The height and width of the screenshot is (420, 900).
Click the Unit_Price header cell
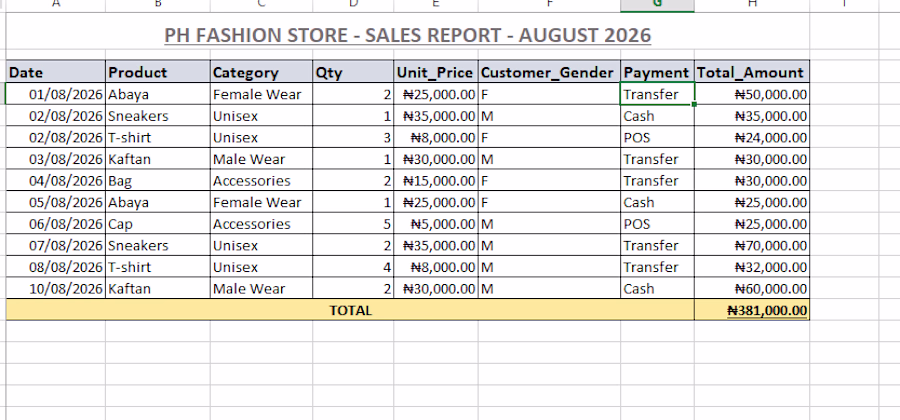click(436, 72)
